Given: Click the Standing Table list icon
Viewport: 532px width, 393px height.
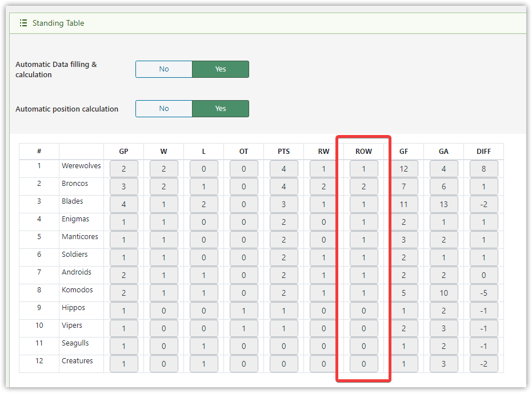Looking at the screenshot, I should pyautogui.click(x=23, y=23).
